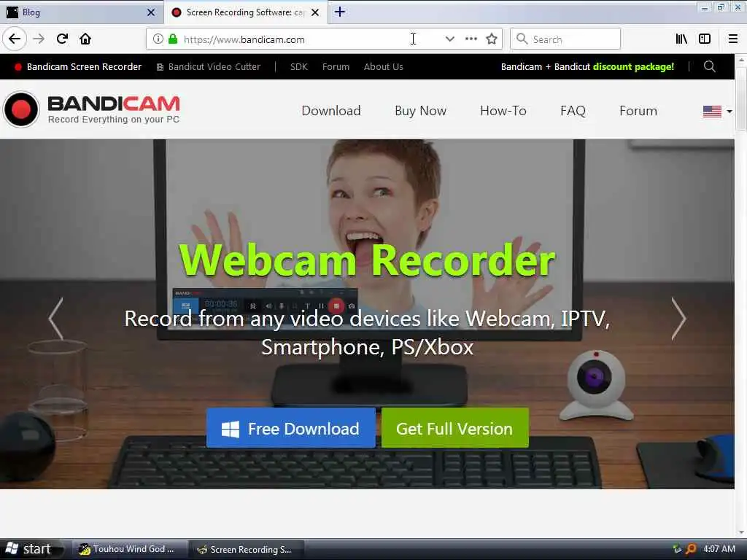Screen dimensions: 747x560
Task: Select Screen Recording S... taskbar item
Action: pyautogui.click(x=246, y=549)
